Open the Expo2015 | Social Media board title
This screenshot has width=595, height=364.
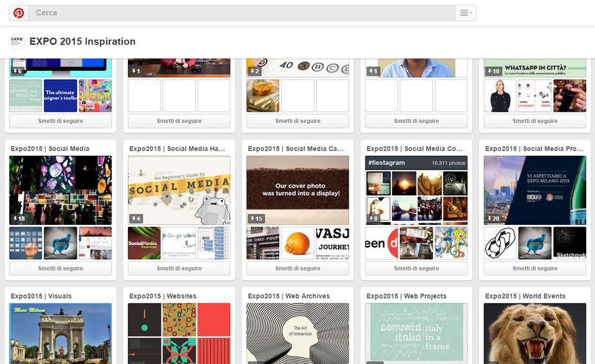50,149
